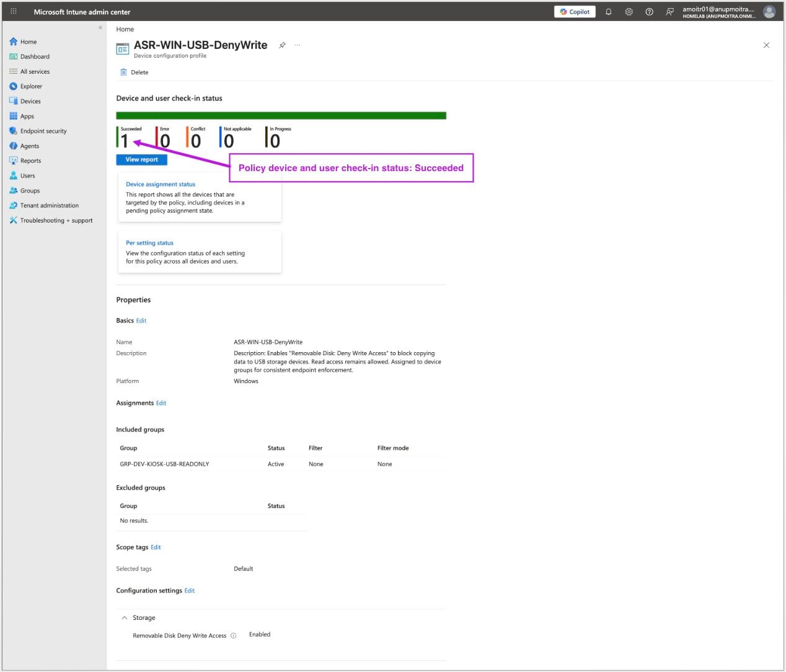Click the Enabled setting value
This screenshot has height=672, width=786.
click(260, 634)
